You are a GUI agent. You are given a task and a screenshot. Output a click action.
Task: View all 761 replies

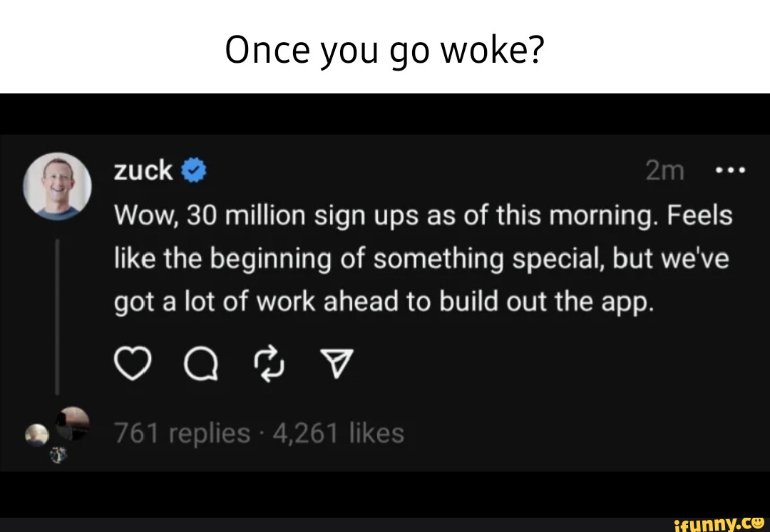(182, 432)
